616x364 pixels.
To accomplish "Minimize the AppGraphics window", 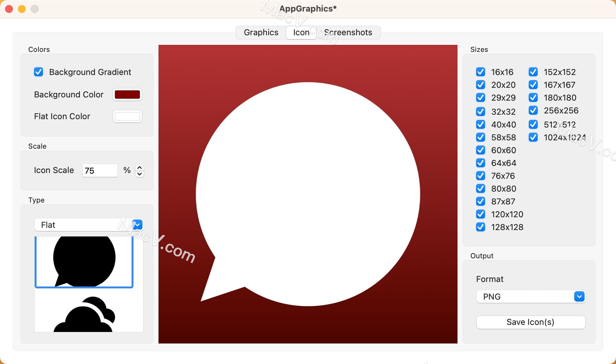I will point(22,9).
